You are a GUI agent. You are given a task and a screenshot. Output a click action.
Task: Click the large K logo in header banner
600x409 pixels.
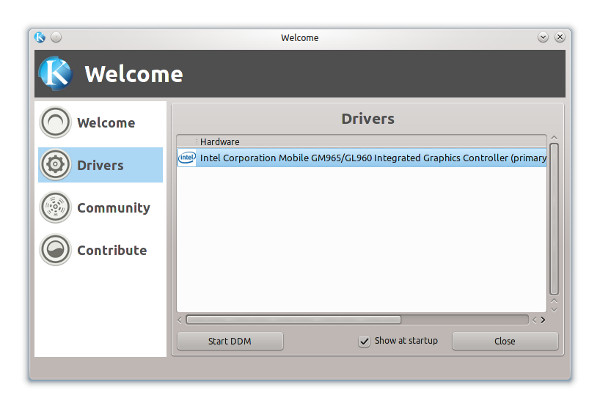click(56, 74)
